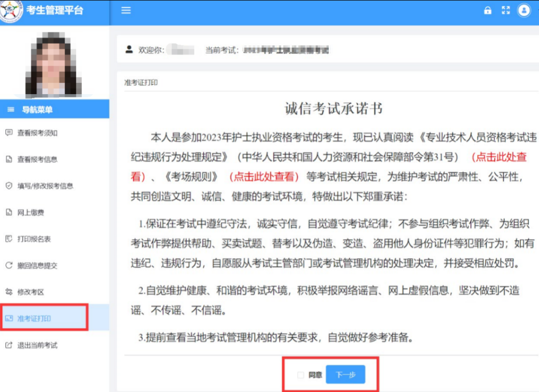Click the 修改考区 swap icon
The image size is (539, 392).
click(9, 292)
